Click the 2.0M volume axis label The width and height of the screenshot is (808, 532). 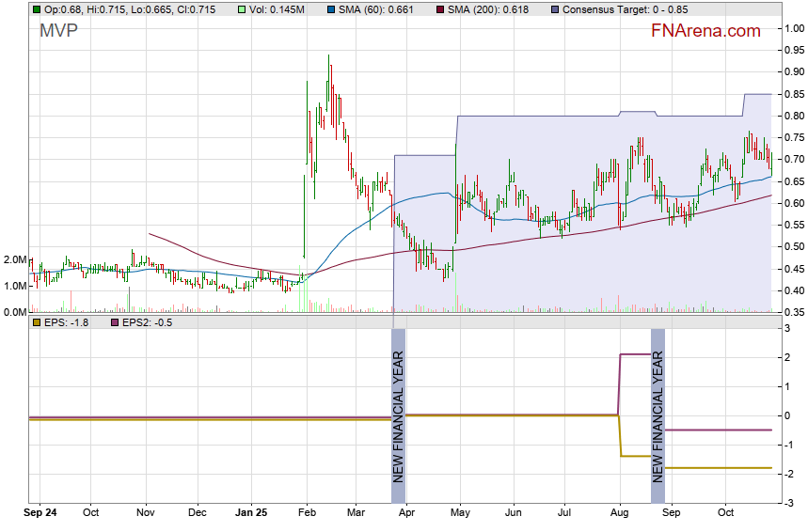tap(15, 259)
